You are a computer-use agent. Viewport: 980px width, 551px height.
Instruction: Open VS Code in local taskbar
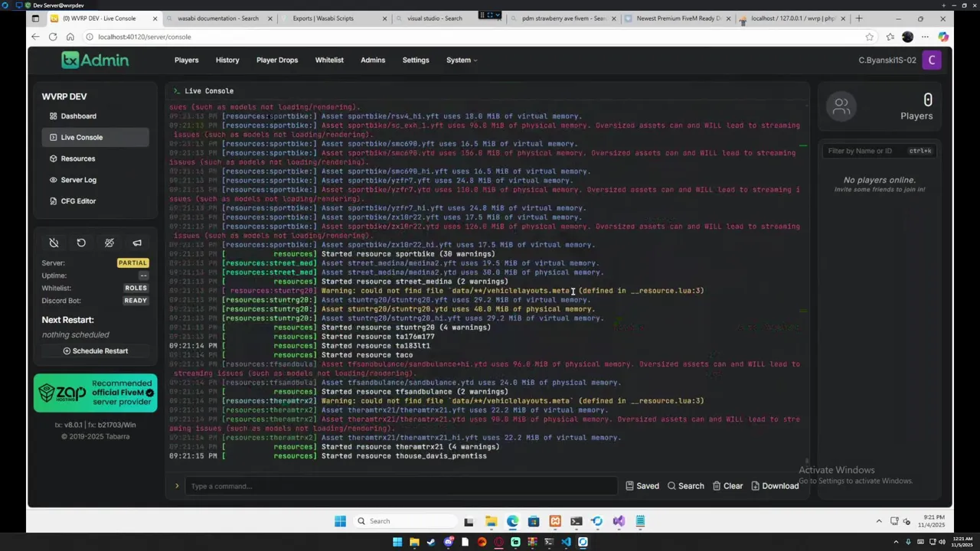566,542
